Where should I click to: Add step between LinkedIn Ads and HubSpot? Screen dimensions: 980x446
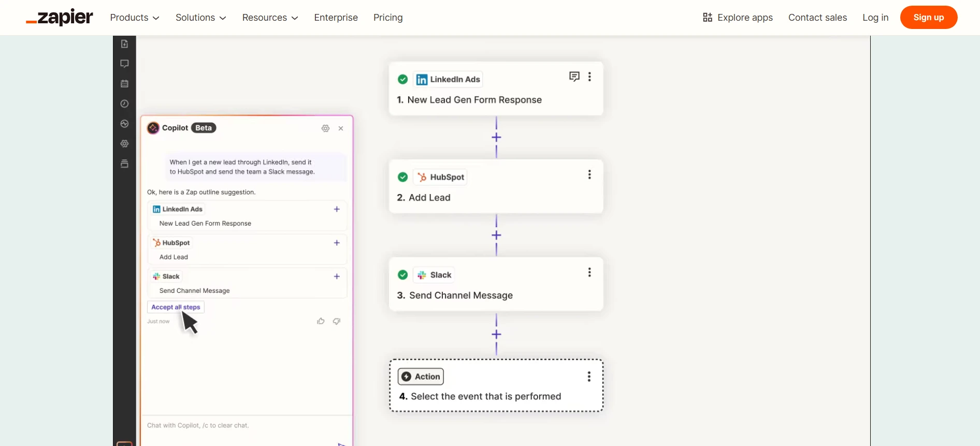click(496, 137)
